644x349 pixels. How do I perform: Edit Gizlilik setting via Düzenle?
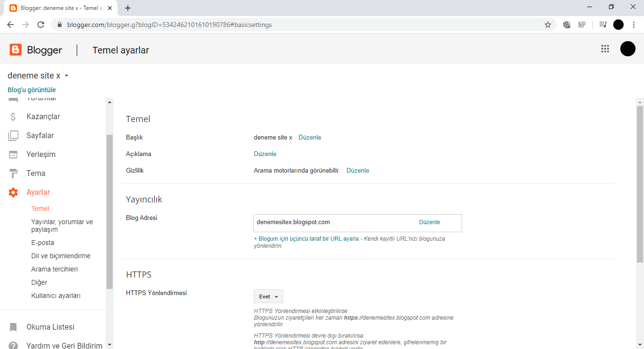358,171
